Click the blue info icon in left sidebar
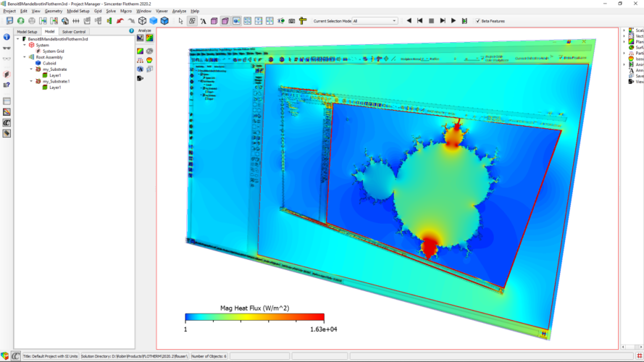 point(7,37)
